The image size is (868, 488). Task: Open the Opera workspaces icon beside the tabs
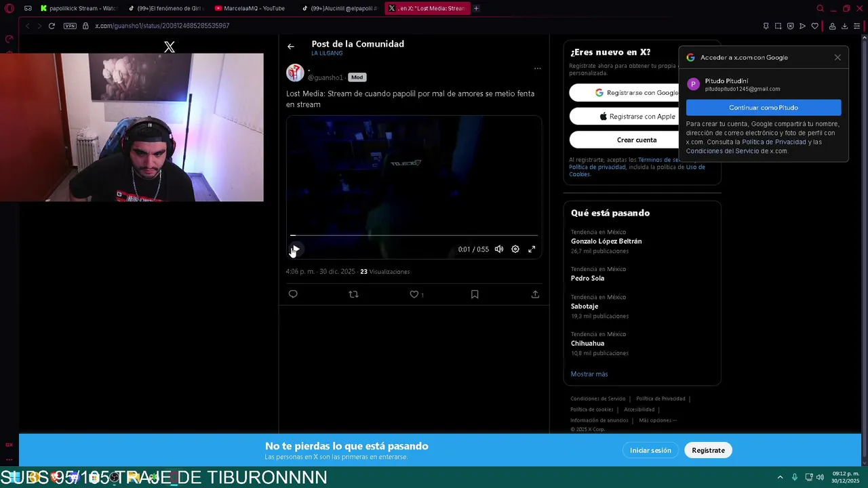coord(28,8)
